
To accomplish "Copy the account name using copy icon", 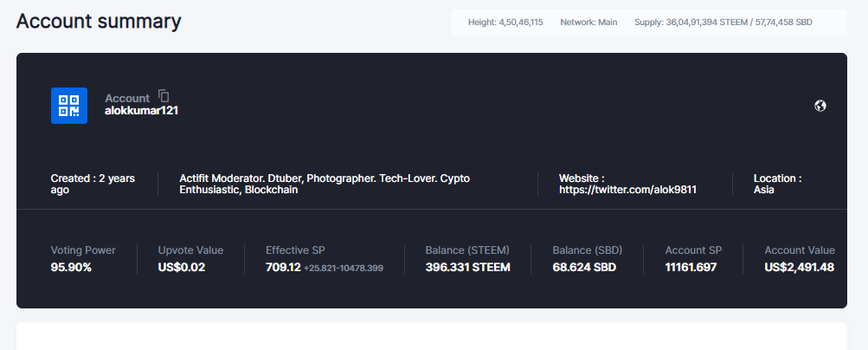I will (164, 96).
